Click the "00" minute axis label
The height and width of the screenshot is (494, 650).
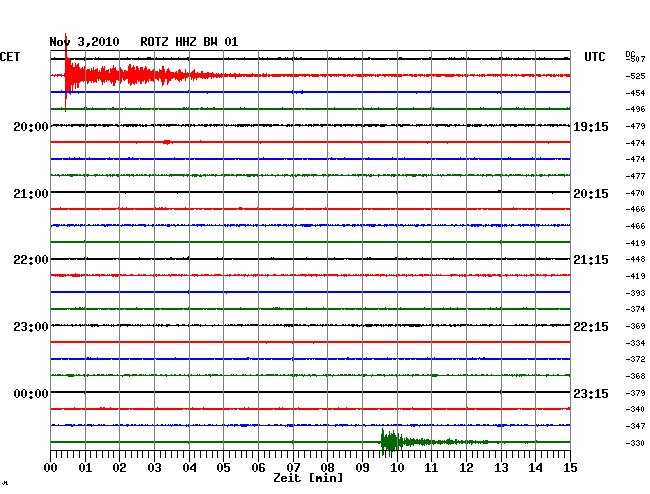[51, 468]
